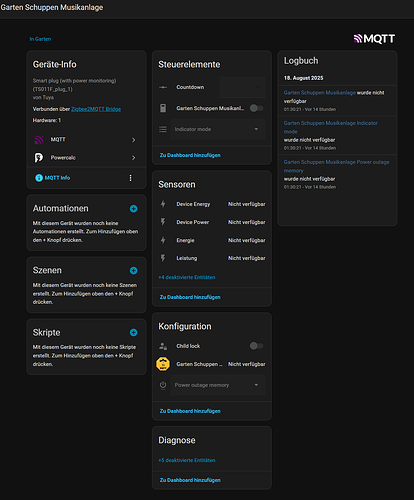Open the Indicator mode dropdown
This screenshot has height=500, width=414.
tap(218, 129)
